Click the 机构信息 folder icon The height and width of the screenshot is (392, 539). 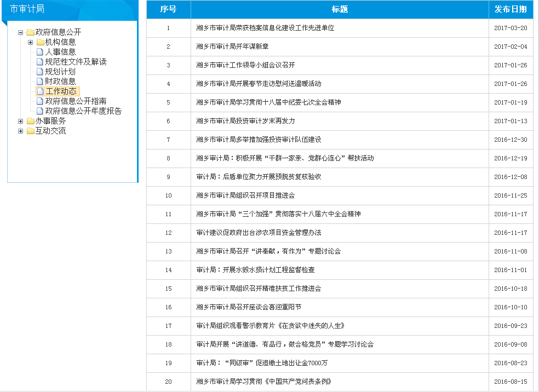pyautogui.click(x=40, y=42)
